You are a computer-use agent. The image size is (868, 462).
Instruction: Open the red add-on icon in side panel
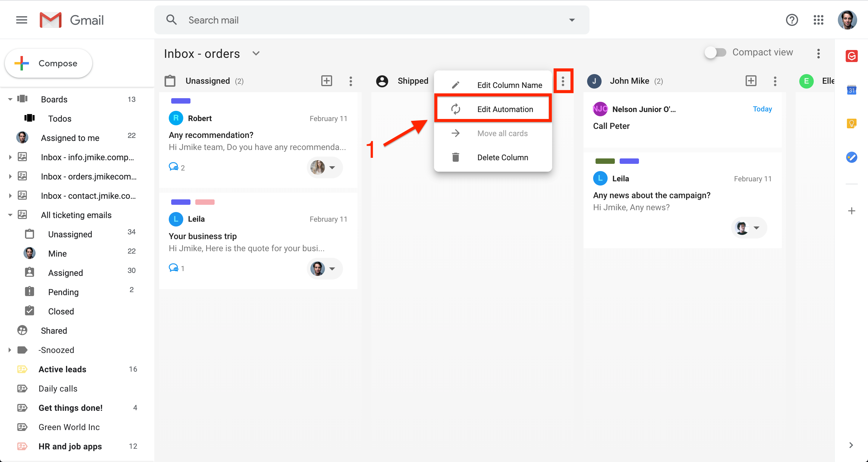point(851,56)
